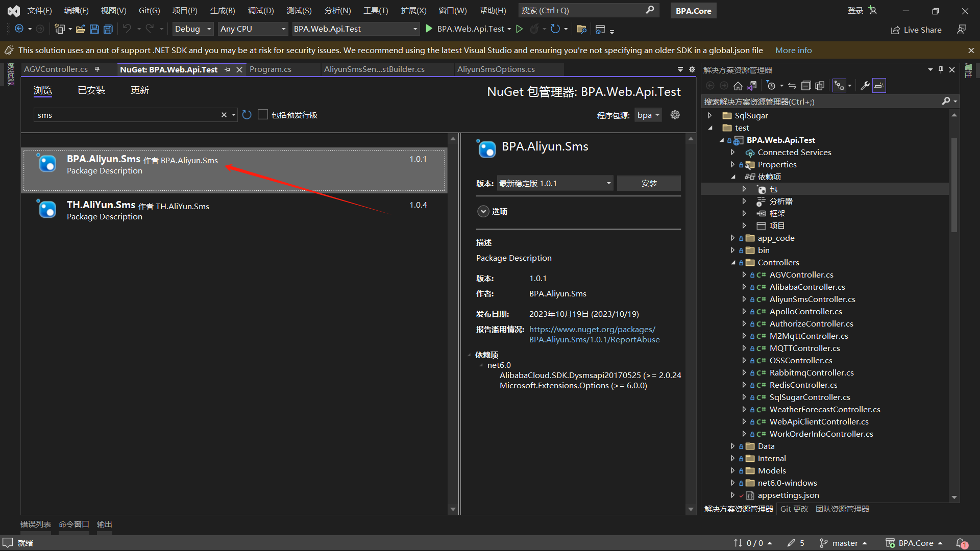This screenshot has width=980, height=551.
Task: Open properties via the wrench icon
Action: pyautogui.click(x=865, y=86)
